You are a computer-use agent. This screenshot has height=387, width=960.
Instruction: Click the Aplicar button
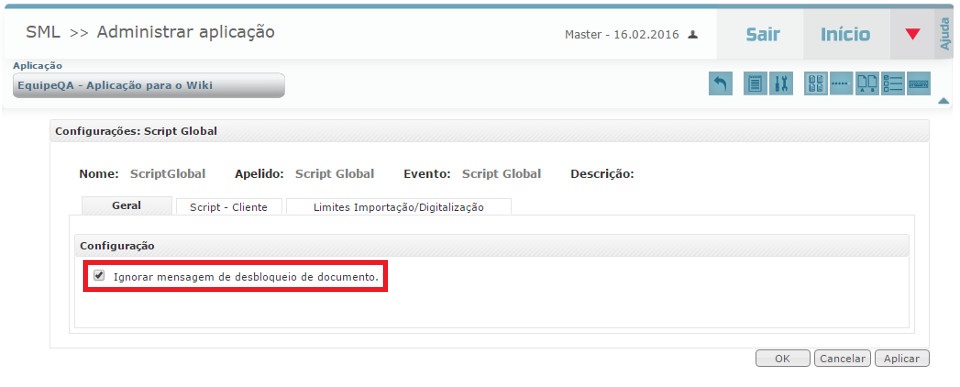coord(902,359)
